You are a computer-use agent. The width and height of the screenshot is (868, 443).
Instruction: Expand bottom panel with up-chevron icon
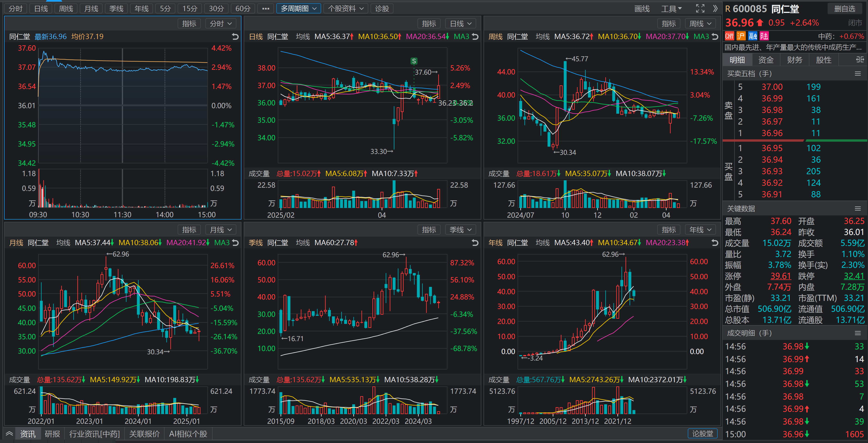9,434
